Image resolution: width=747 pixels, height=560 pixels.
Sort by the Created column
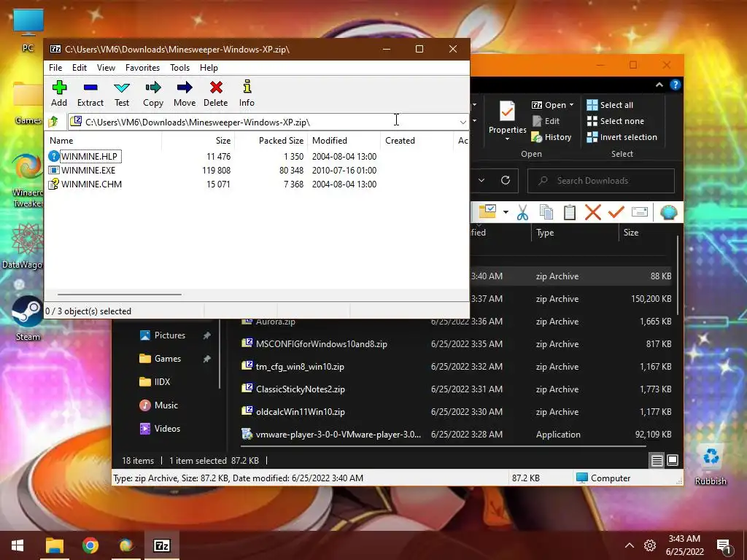click(417, 141)
